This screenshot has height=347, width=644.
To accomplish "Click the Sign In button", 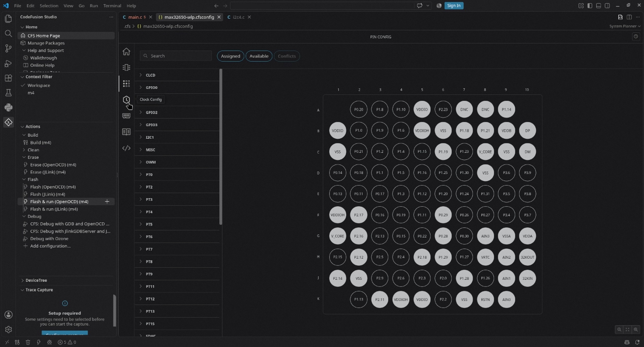I will tap(454, 5).
